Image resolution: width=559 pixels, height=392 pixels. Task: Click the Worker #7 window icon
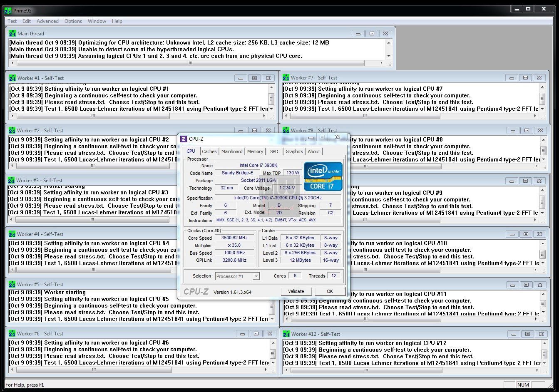pos(286,77)
